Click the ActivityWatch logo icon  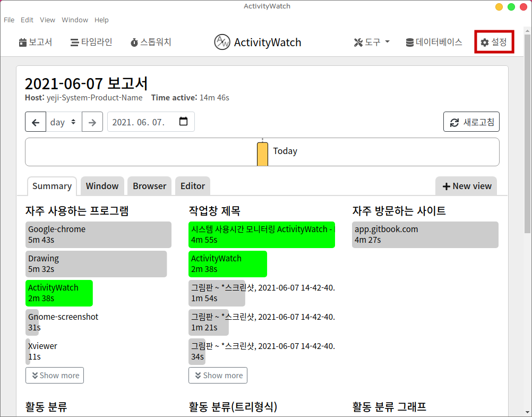click(x=222, y=42)
